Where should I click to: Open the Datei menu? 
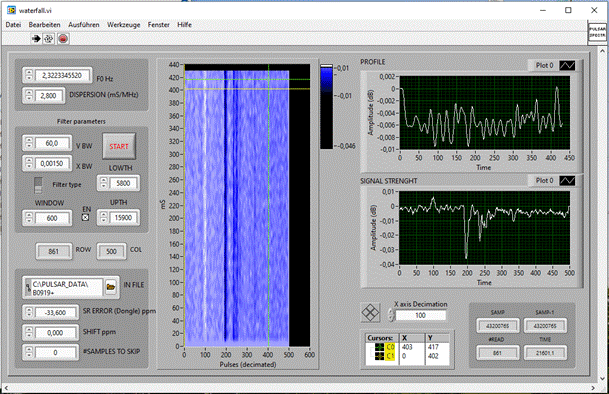coord(13,24)
